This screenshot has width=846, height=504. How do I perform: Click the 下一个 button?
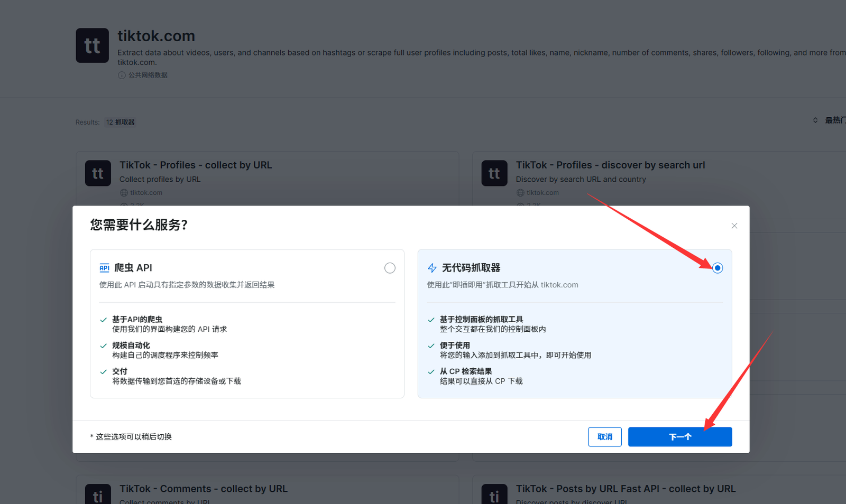coord(680,437)
